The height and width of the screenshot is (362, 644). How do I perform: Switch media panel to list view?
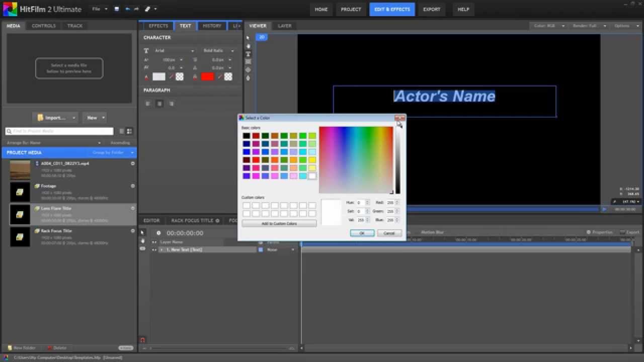(122, 131)
